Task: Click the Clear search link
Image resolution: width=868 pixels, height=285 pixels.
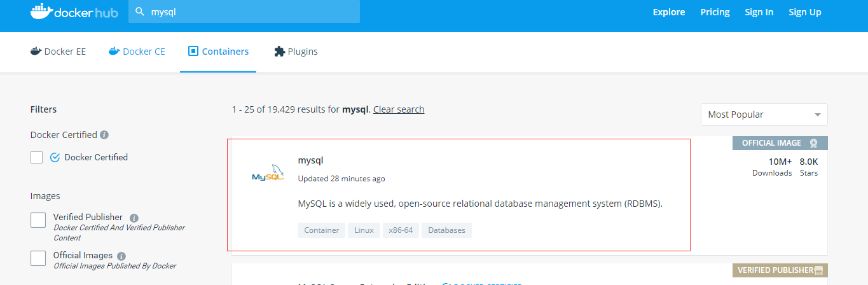Action: 399,109
